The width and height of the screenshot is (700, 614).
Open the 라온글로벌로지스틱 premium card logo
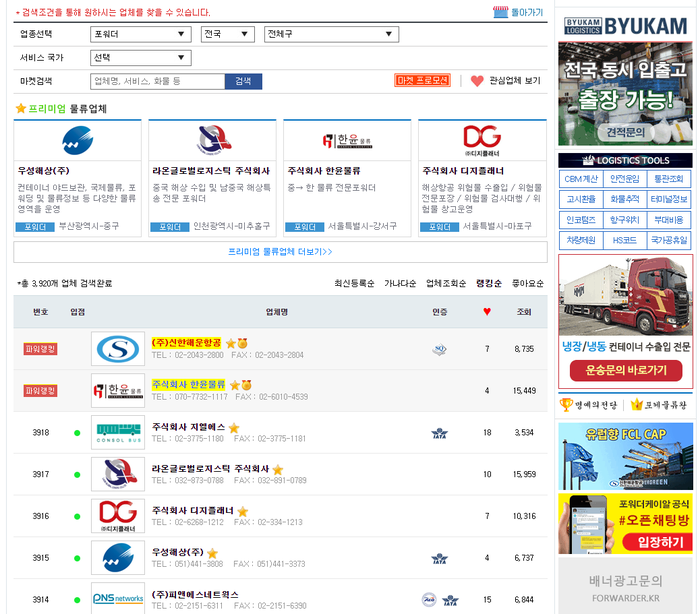coord(213,139)
